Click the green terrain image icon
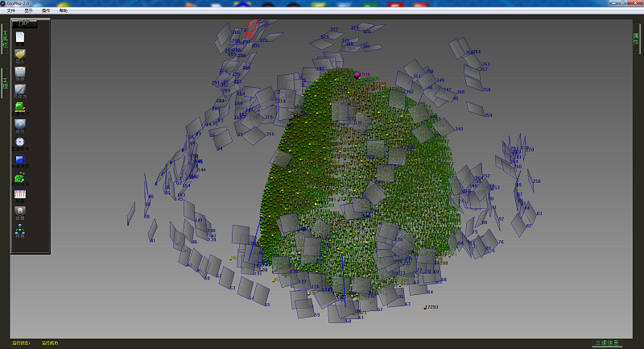 20,107
